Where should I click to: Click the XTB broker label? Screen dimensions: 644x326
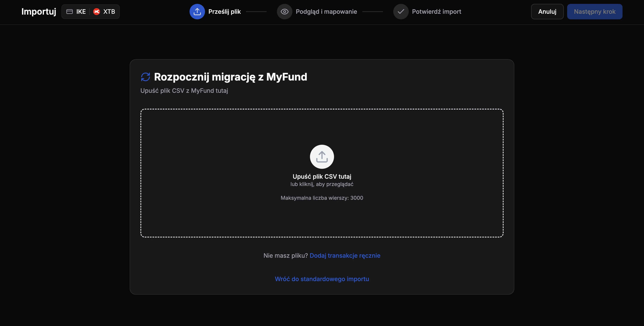pos(109,12)
